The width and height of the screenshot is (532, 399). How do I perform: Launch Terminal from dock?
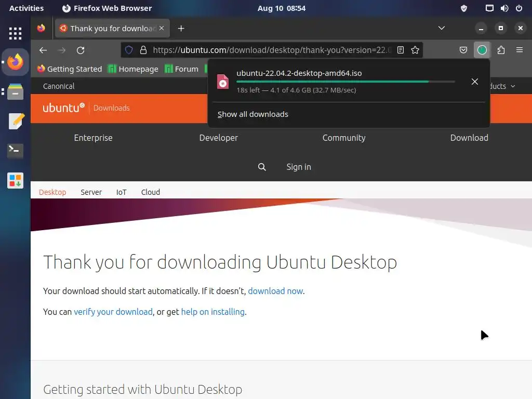15,150
